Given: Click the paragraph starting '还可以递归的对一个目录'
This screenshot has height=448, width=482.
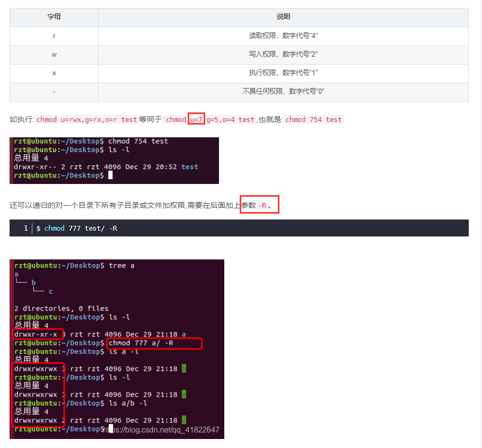Looking at the screenshot, I should click(x=141, y=205).
